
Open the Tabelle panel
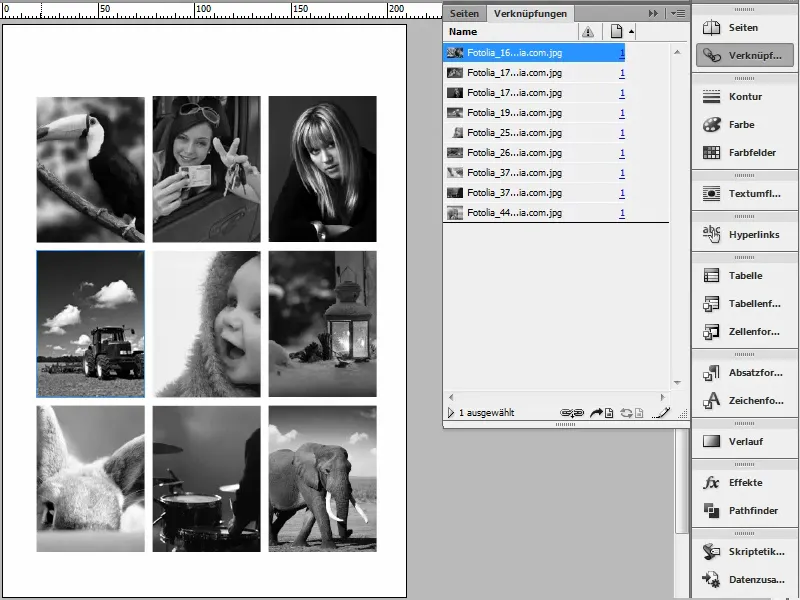pos(744,276)
